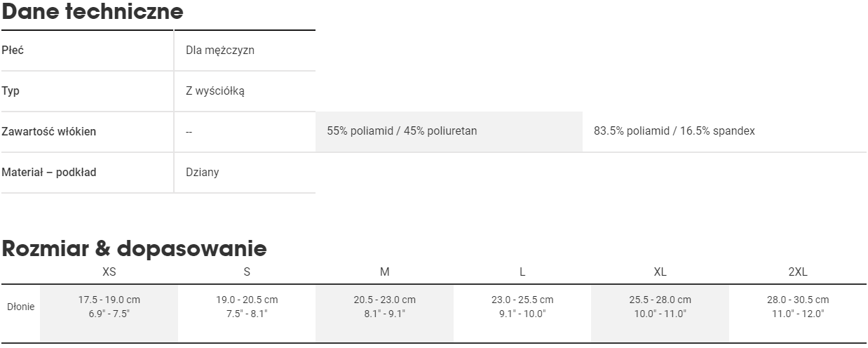Click the 'Rozmiar & dopasowanie' heading

click(x=134, y=248)
